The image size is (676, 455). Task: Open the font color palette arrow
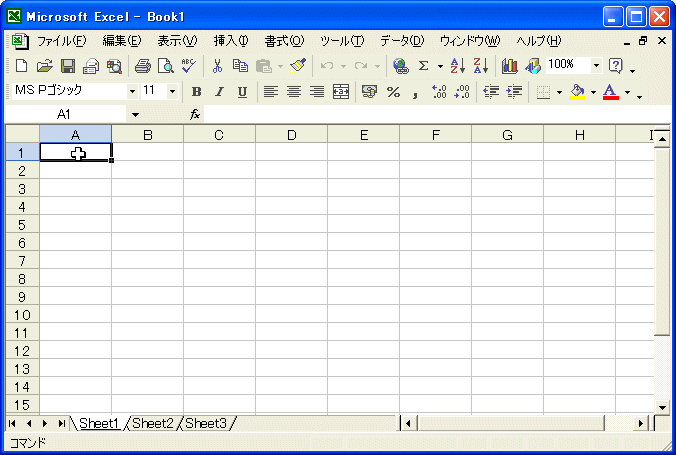point(627,92)
